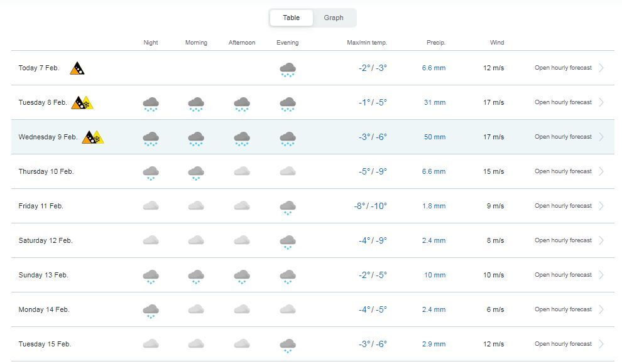The width and height of the screenshot is (622, 364).
Task: Expand Today 7 Feb. row chevron
Action: point(601,68)
